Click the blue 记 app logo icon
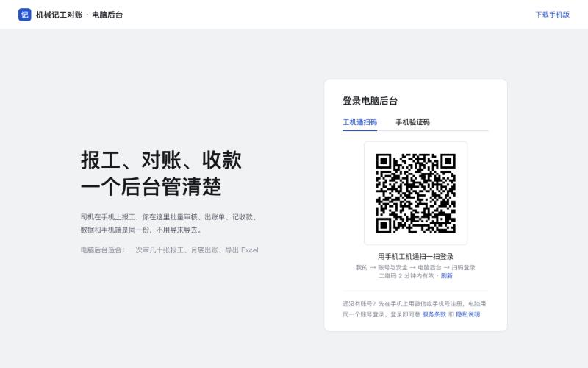This screenshot has width=588, height=368. pyautogui.click(x=25, y=15)
